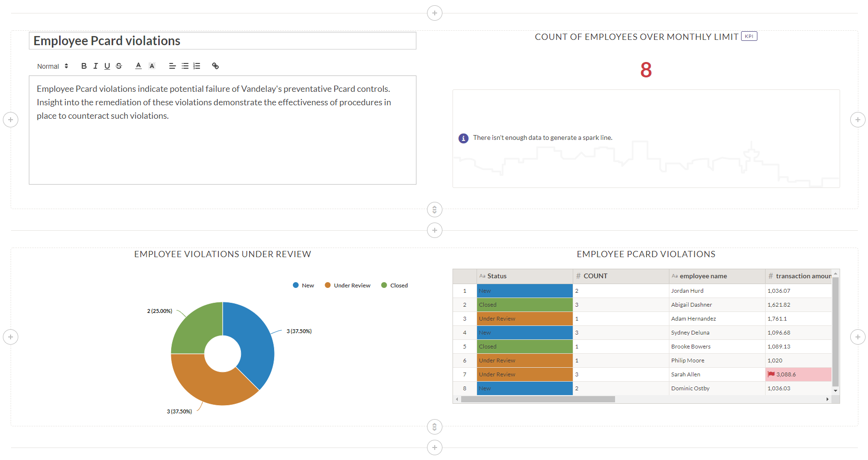Toggle Under Review series in legend
This screenshot has height=460, width=868.
pos(348,286)
